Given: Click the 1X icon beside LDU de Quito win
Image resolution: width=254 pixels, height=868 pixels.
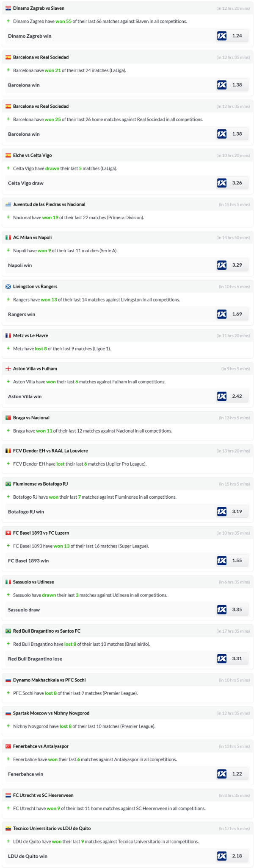Looking at the screenshot, I should pos(222,856).
